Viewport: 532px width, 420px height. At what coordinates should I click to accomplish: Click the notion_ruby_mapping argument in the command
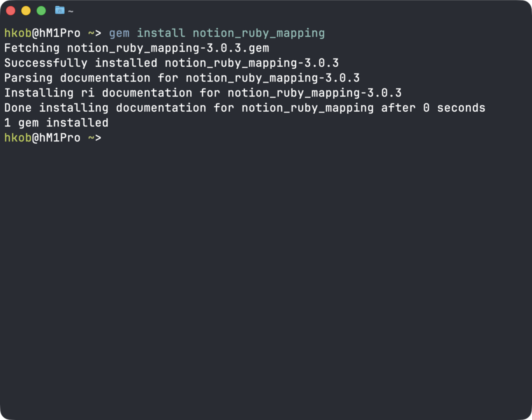[259, 33]
